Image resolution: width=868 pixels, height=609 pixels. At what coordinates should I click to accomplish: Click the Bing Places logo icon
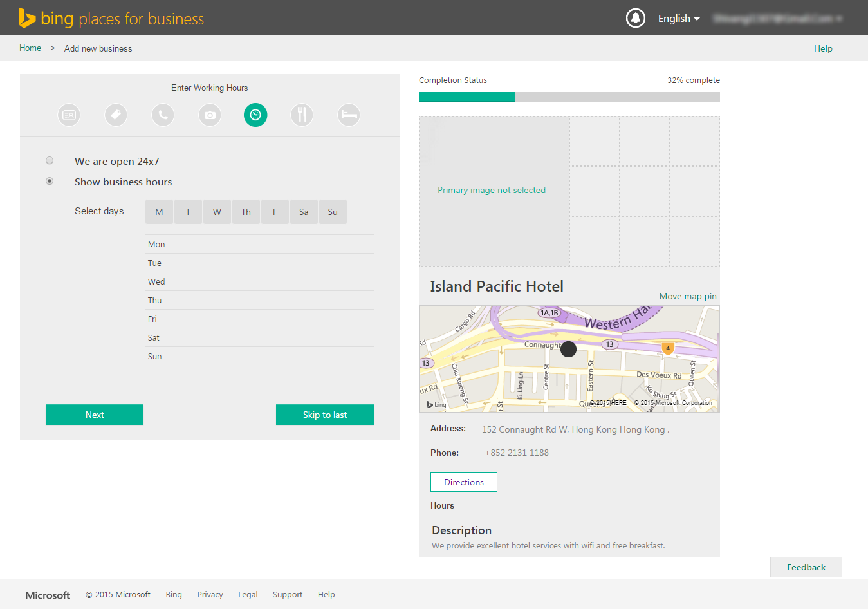[x=27, y=18]
